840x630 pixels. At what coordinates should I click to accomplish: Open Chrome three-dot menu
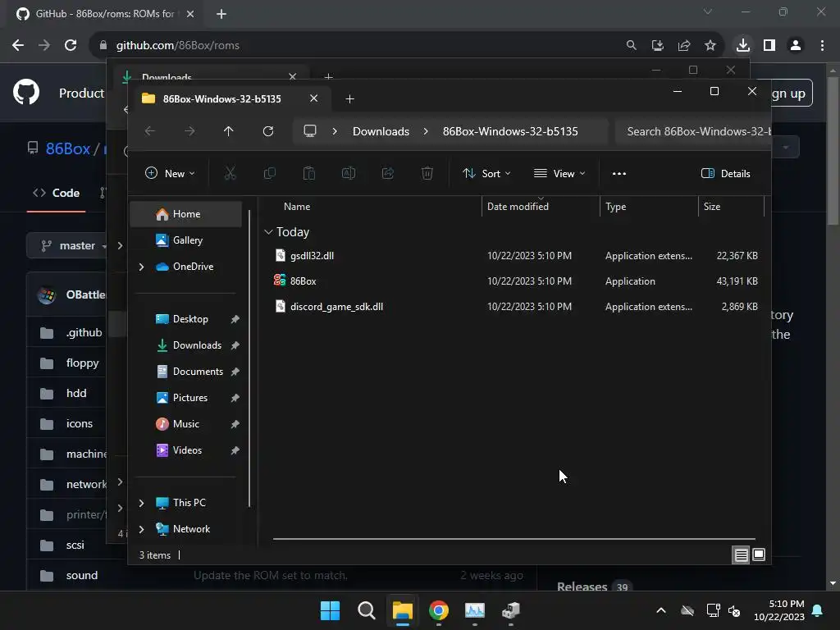click(x=822, y=46)
